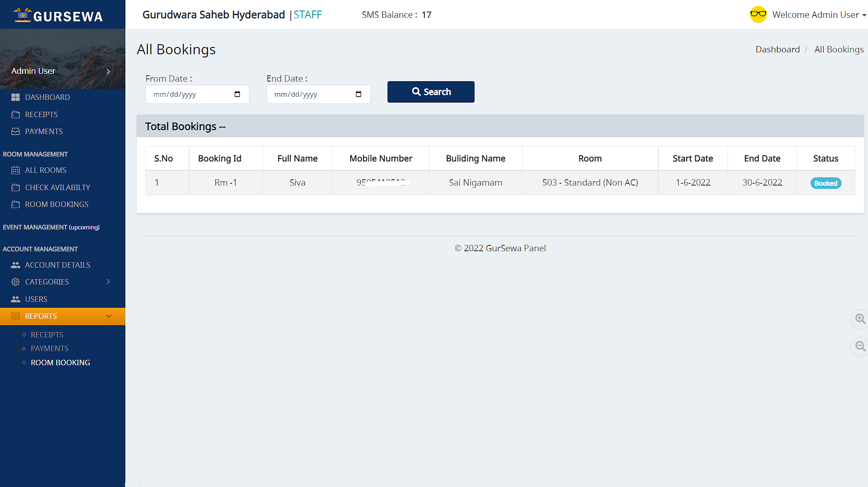Open From Date calendar picker icon
Viewport: 868px width, 487px height.
237,94
